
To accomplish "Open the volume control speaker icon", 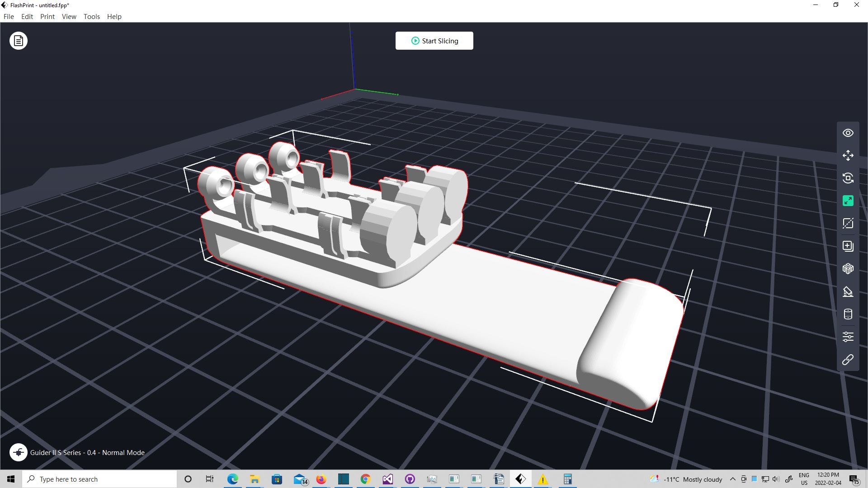I will pyautogui.click(x=776, y=479).
